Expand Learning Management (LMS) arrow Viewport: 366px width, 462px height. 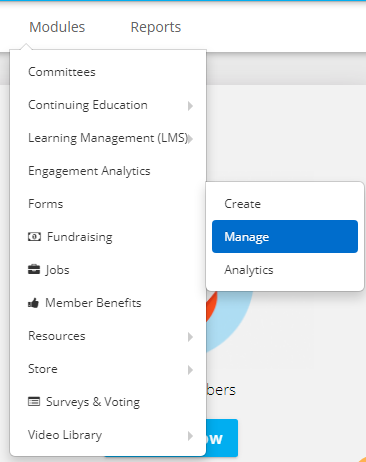191,139
